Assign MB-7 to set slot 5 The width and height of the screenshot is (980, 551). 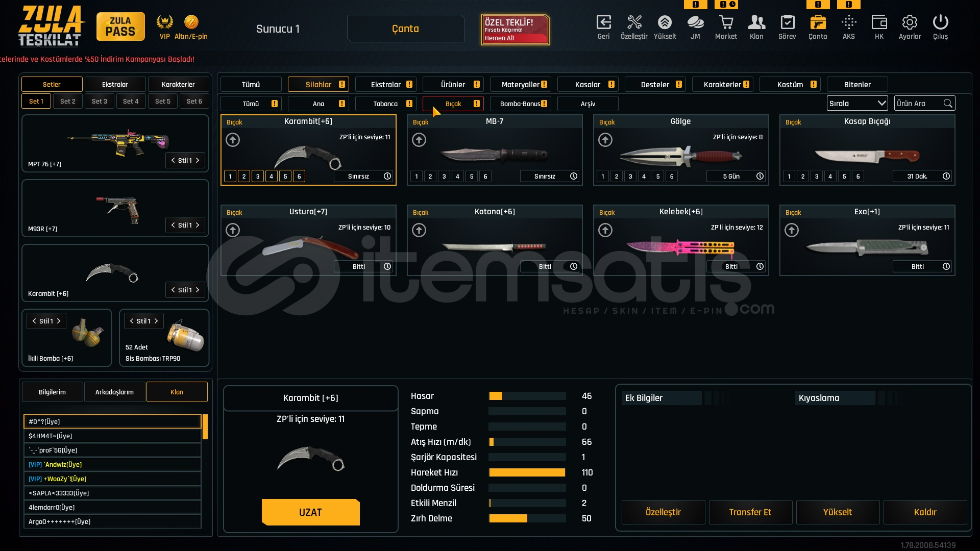(x=472, y=176)
